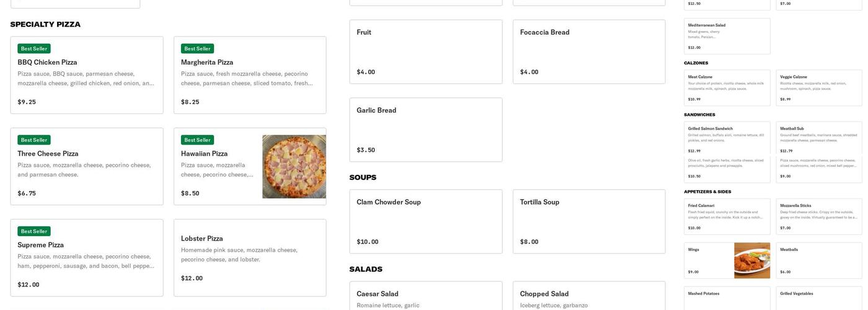Choose the Supreme Pizza card
868x310 pixels.
coord(87,257)
